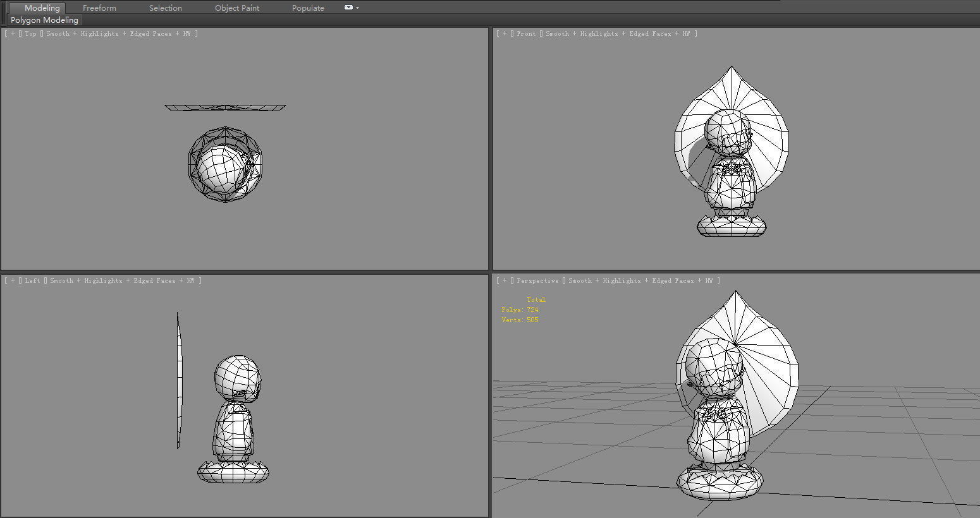Click the Front viewport name label
980x518 pixels.
pos(526,33)
